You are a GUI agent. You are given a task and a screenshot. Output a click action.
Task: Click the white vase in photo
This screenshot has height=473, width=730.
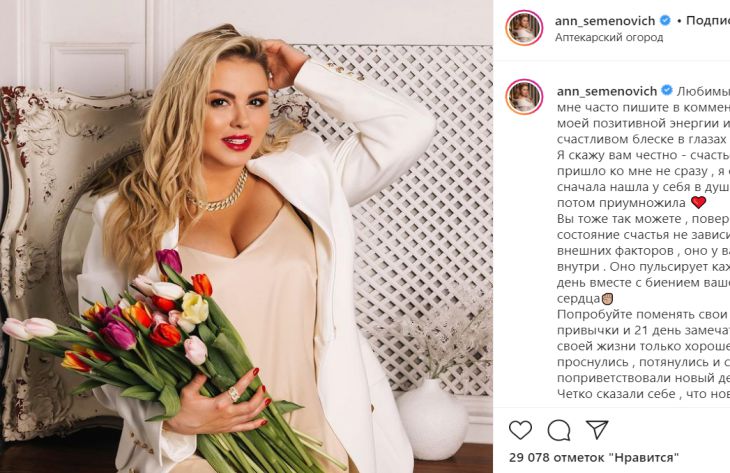(432, 419)
